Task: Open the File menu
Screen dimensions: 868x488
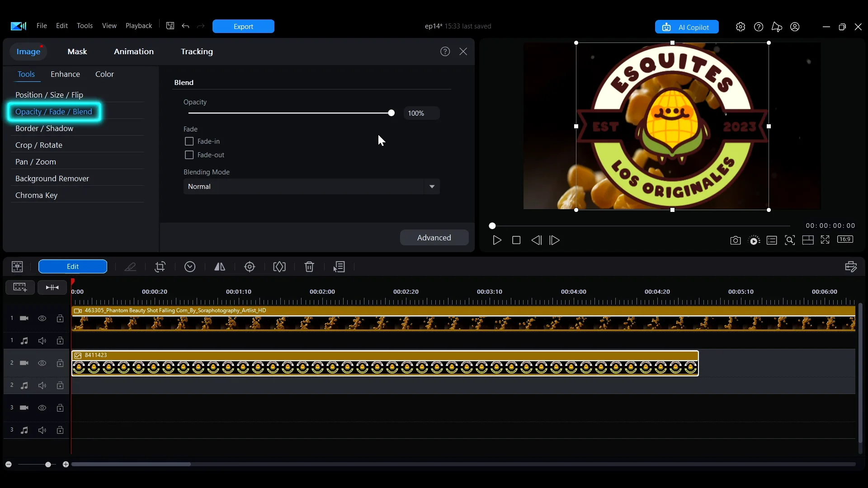Action: [x=42, y=26]
